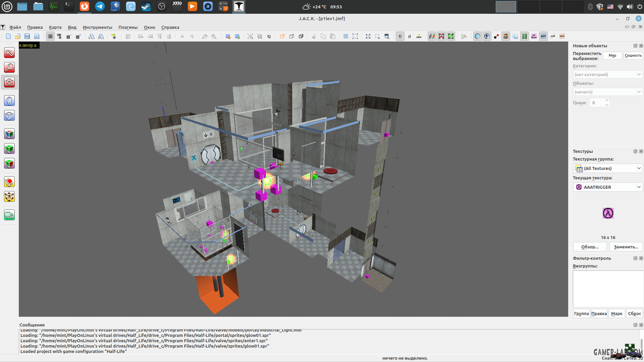
Task: Open the Карта menu
Action: pyautogui.click(x=55, y=27)
